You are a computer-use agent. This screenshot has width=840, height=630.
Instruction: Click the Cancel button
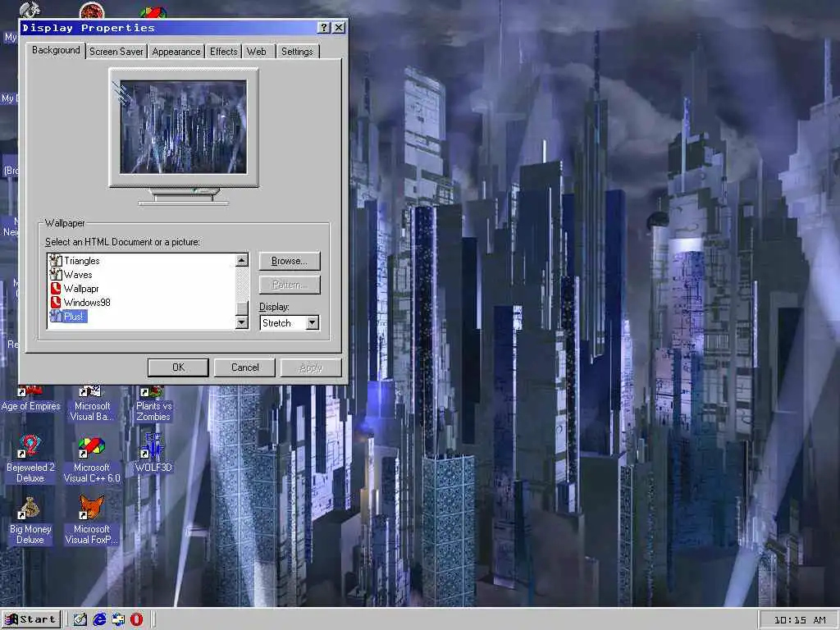[244, 367]
